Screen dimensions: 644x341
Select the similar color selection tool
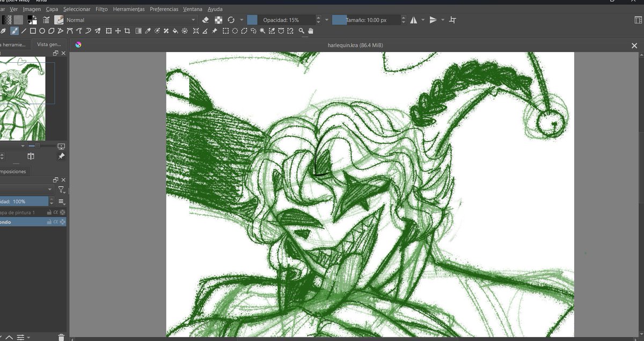(271, 31)
